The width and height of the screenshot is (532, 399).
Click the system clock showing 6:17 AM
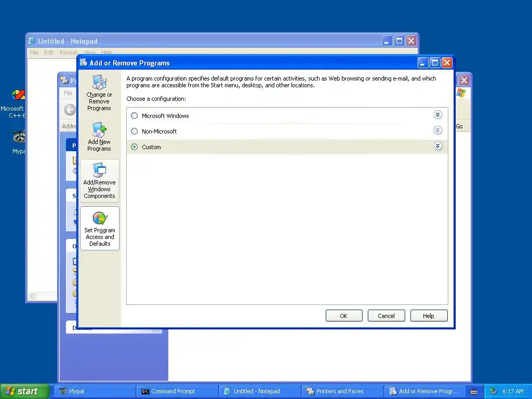[x=513, y=391]
